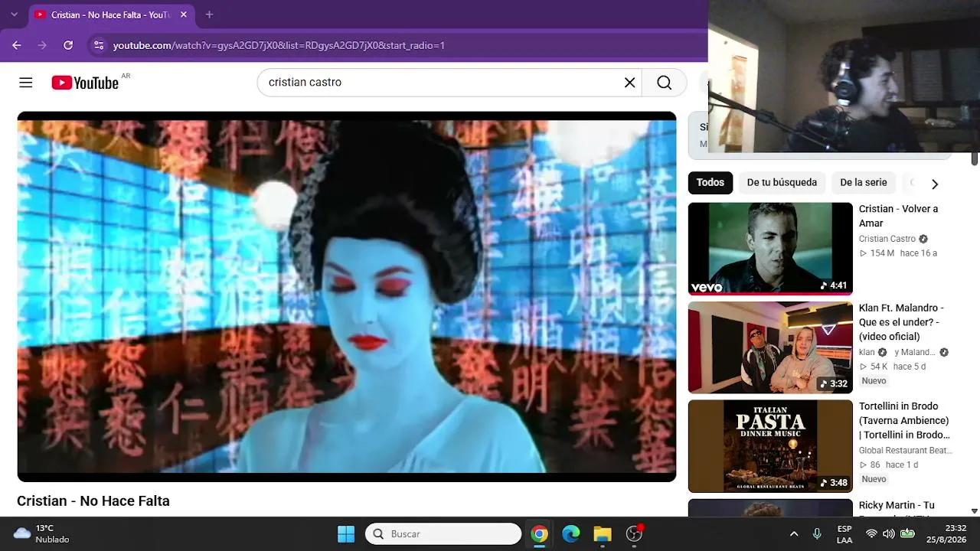Click inside the taskbar Buscar search box

[443, 534]
